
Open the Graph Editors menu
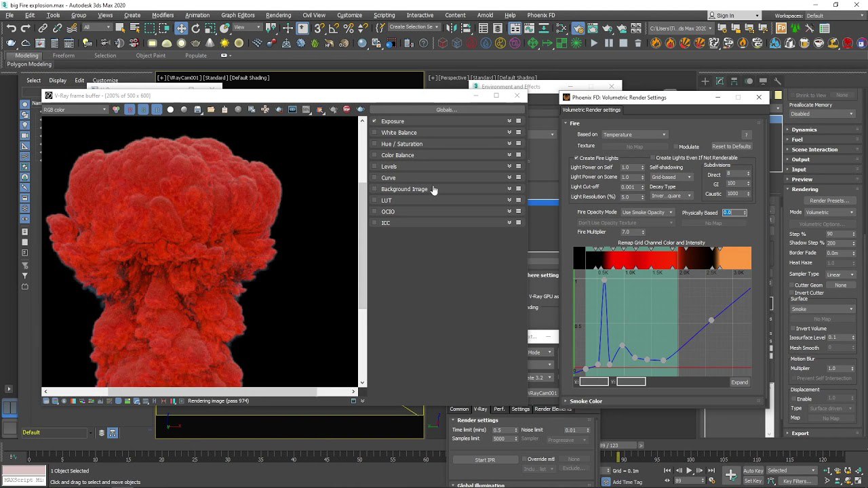[238, 15]
